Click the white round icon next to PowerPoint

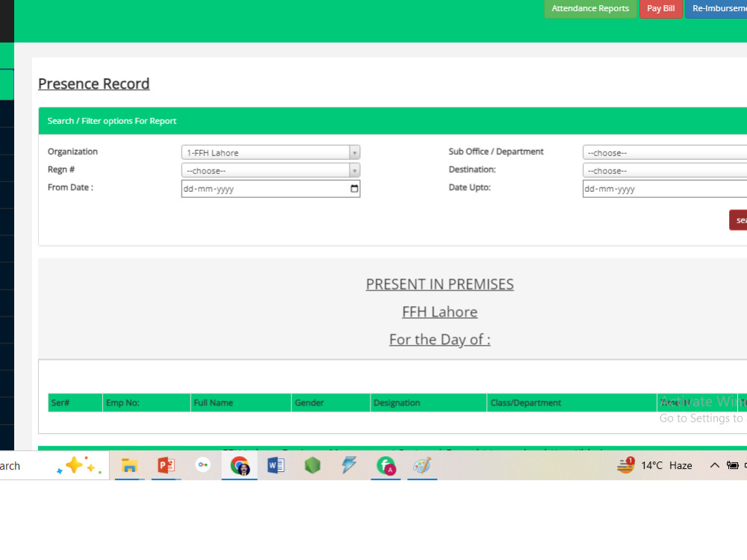coord(203,464)
